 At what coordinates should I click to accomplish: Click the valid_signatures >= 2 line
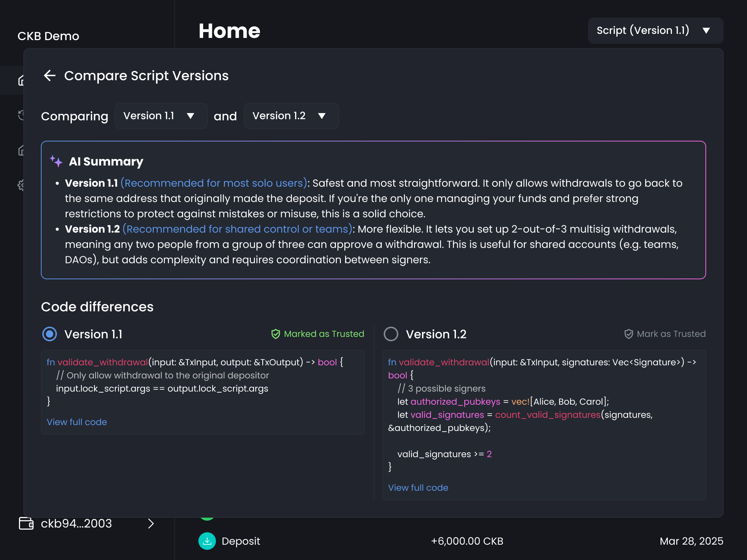[444, 454]
